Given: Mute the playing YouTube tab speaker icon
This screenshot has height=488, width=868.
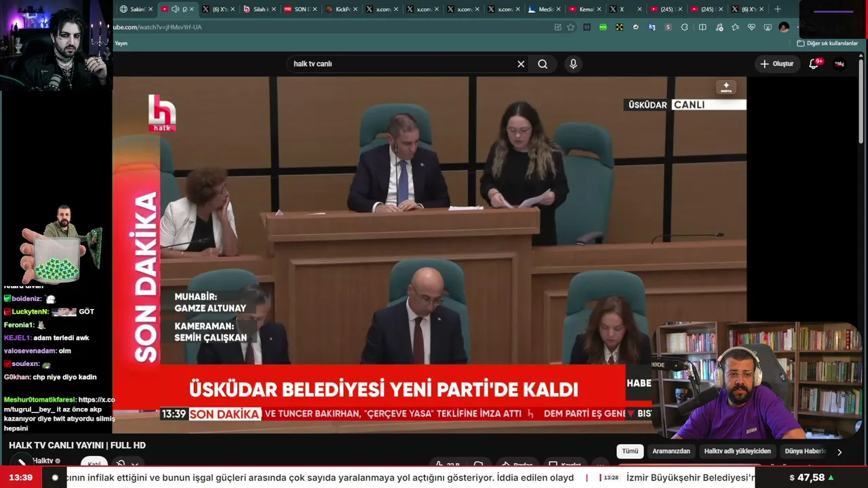Looking at the screenshot, I should click(x=175, y=9).
